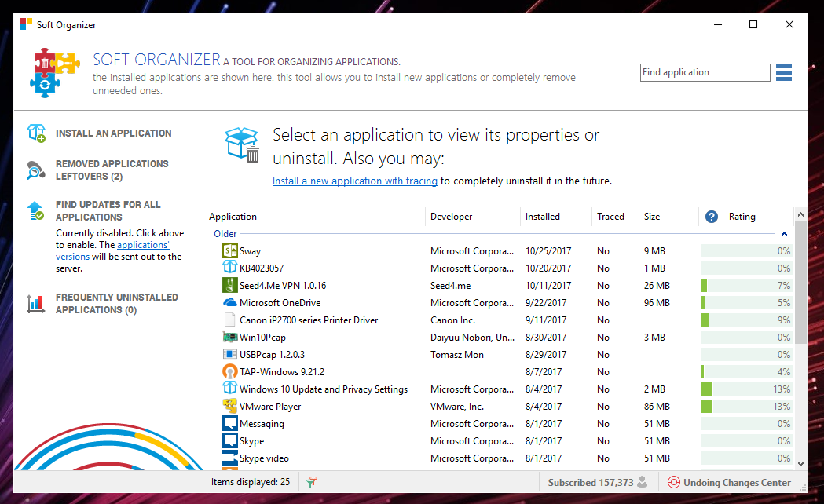This screenshot has height=504, width=824.
Task: Click the Tomasz Mon developer cell
Action: tap(456, 355)
